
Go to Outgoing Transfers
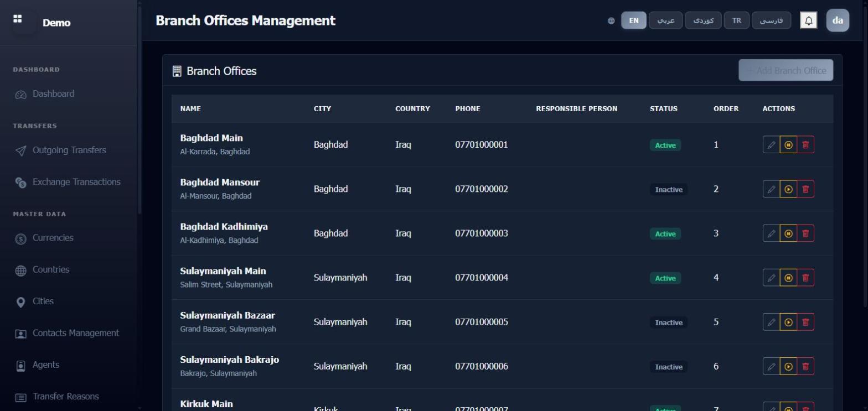[69, 150]
